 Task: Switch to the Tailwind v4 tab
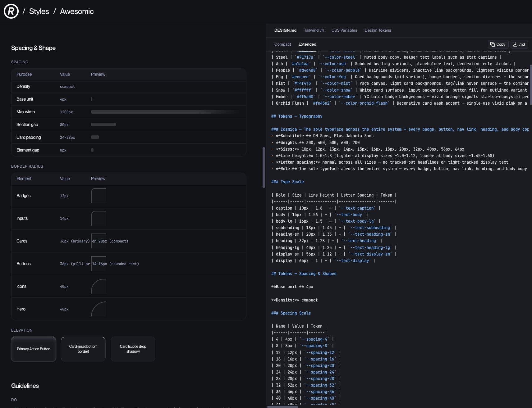point(314,30)
